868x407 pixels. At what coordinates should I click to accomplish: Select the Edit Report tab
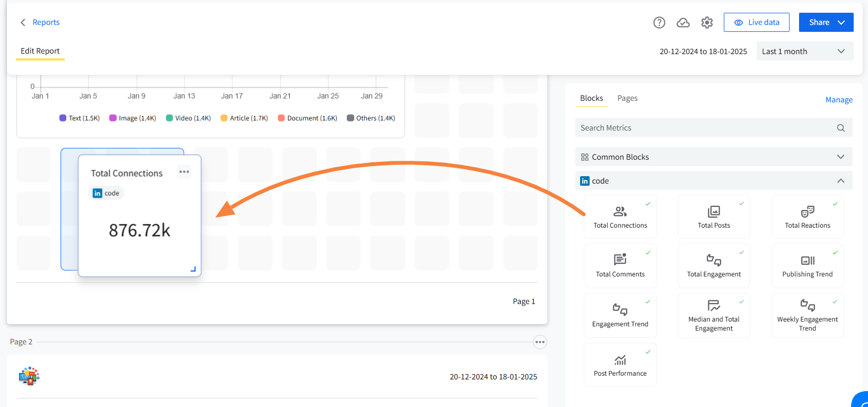[40, 51]
